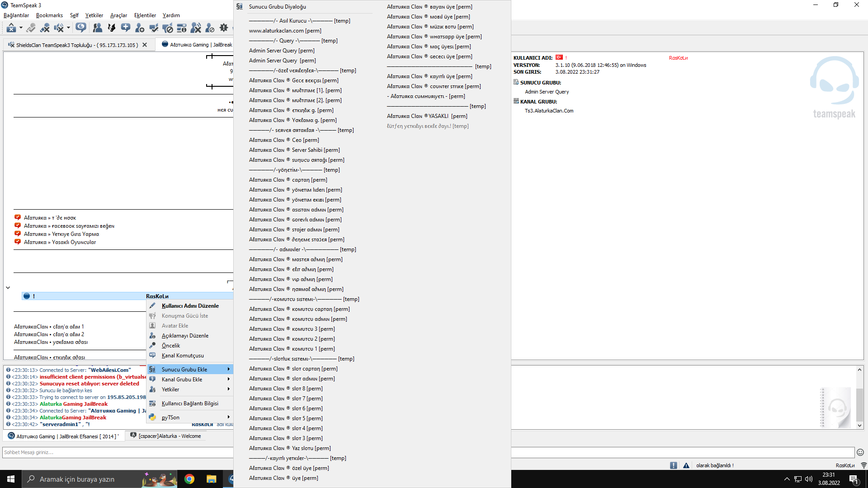Click the add contact person-plus icon
The width and height of the screenshot is (868, 488).
(x=140, y=28)
